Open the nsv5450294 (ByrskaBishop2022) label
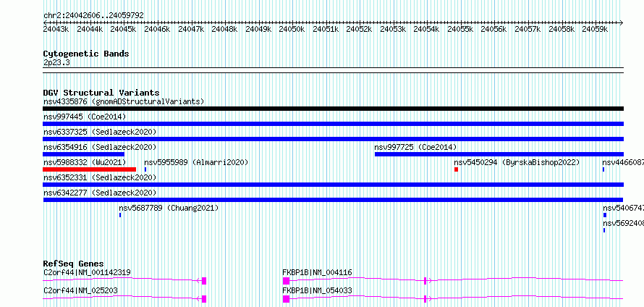The width and height of the screenshot is (644, 307). coord(517,162)
